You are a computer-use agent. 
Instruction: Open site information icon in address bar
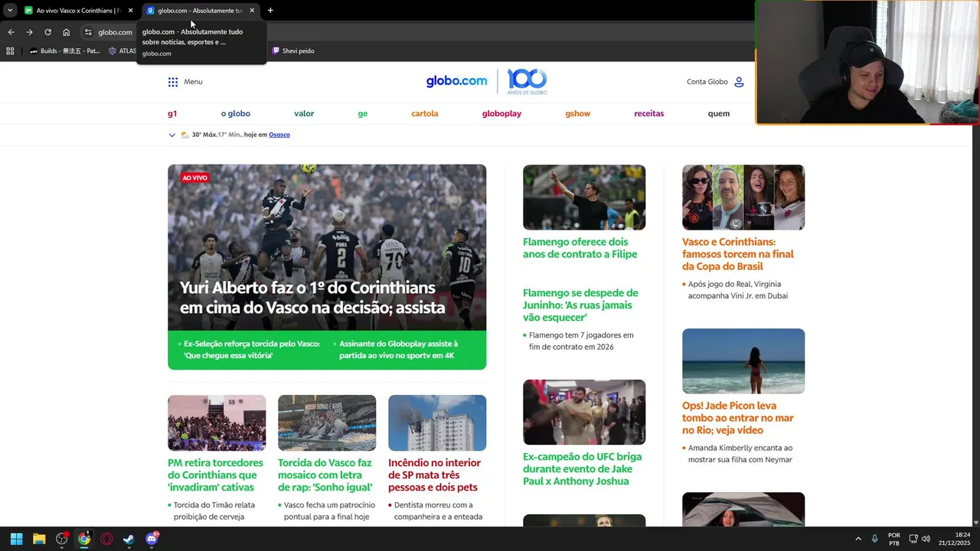(88, 32)
